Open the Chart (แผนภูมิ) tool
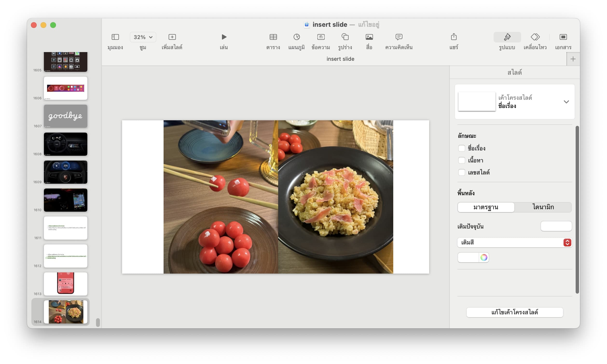The height and width of the screenshot is (364, 607). point(297,37)
